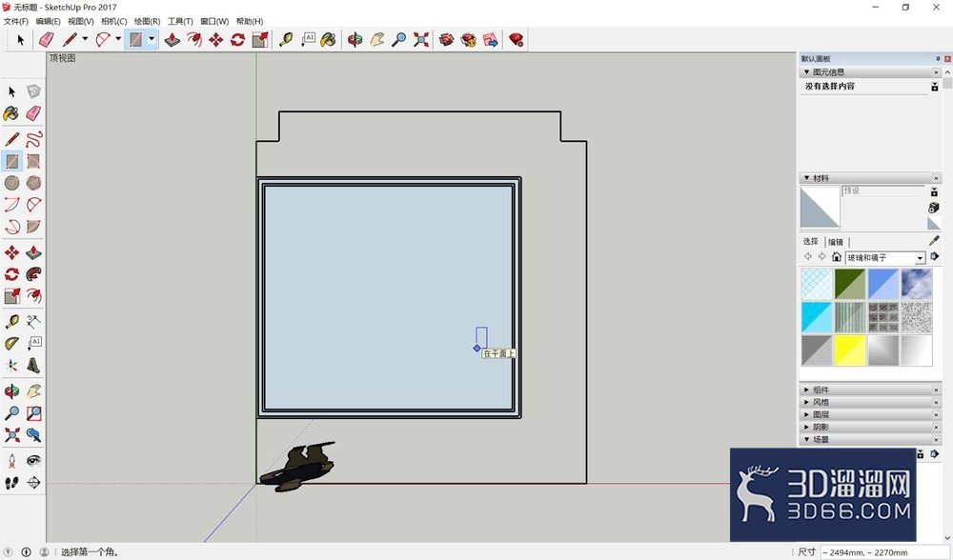Select the Push/Pull tool in top toolbar
953x560 pixels.
coord(172,40)
